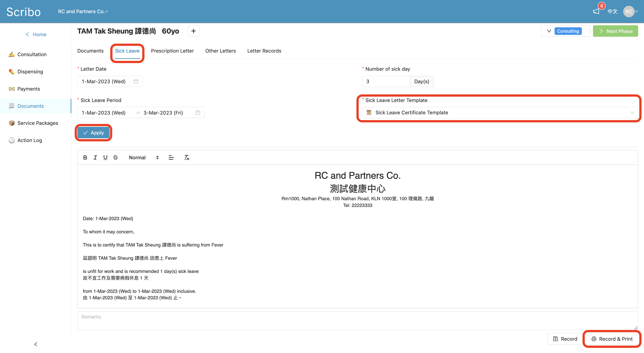The width and height of the screenshot is (644, 353).
Task: Click the text alignment icon
Action: tap(171, 157)
